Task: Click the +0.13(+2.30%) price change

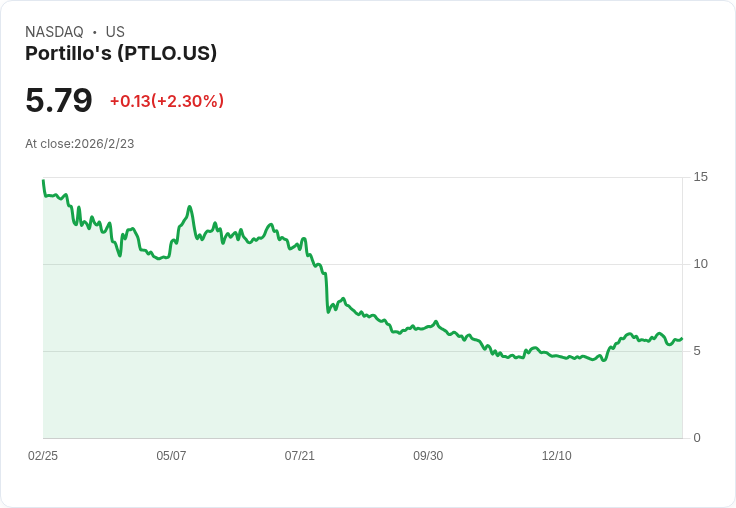Action: tap(167, 101)
